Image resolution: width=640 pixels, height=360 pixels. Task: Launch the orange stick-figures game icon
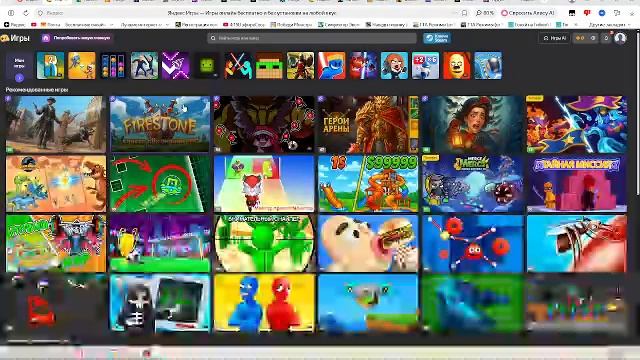82,65
